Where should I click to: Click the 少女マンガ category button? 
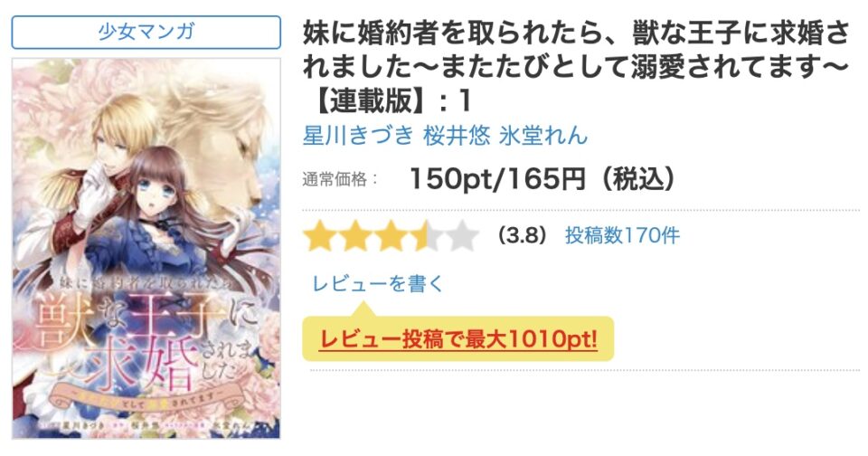[x=146, y=33]
